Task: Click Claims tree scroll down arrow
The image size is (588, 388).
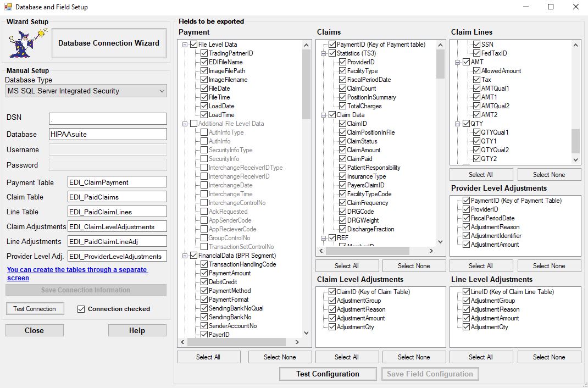Action: 441,242
